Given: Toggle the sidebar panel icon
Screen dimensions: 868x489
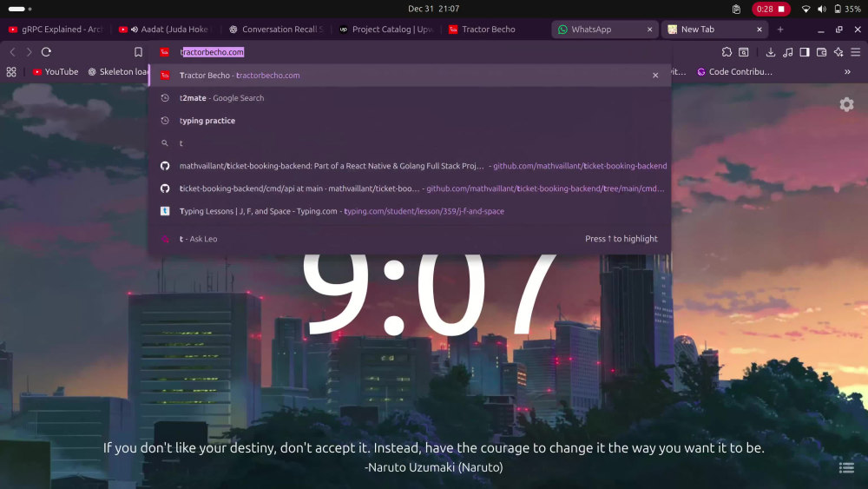Looking at the screenshot, I should click(x=805, y=51).
